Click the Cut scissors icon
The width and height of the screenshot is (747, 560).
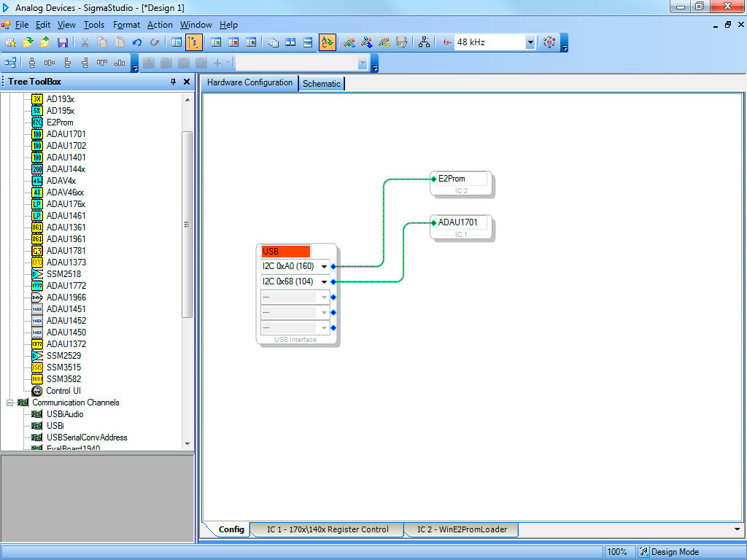click(x=85, y=42)
